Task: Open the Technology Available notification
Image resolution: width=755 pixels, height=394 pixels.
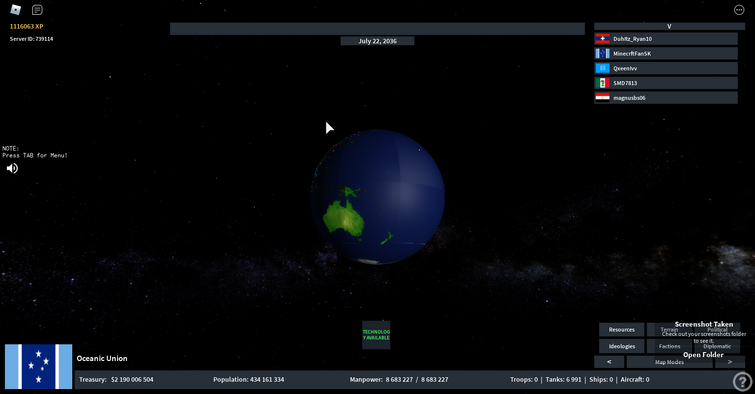Action: [x=376, y=335]
